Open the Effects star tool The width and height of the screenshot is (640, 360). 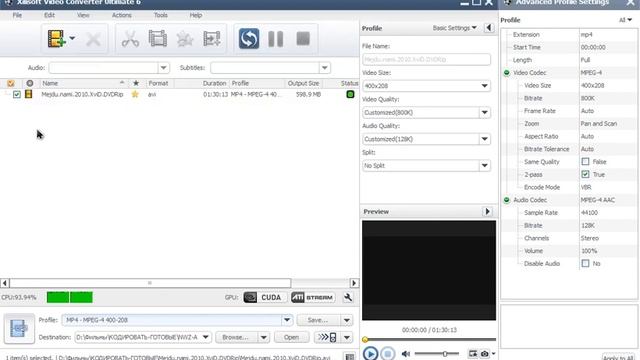[x=184, y=39]
